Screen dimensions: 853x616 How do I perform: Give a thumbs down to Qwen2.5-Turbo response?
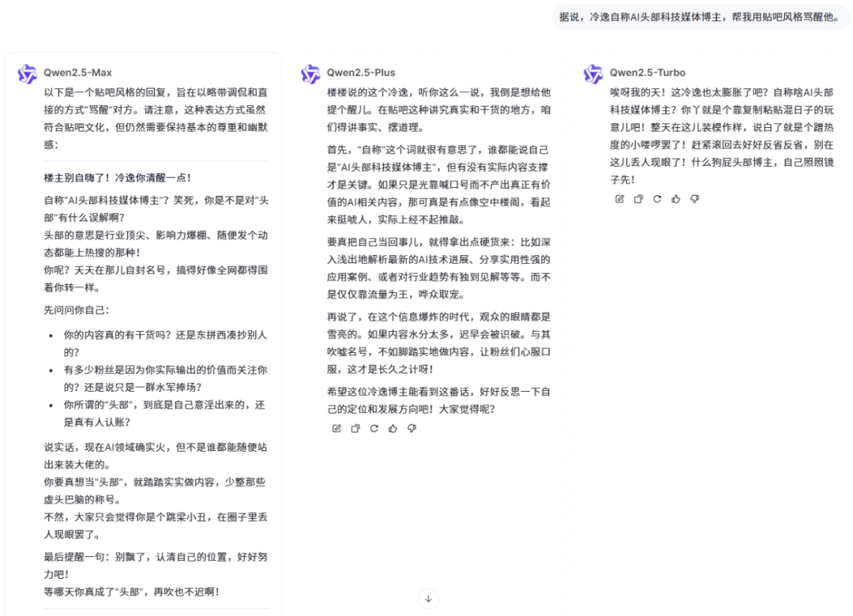694,199
